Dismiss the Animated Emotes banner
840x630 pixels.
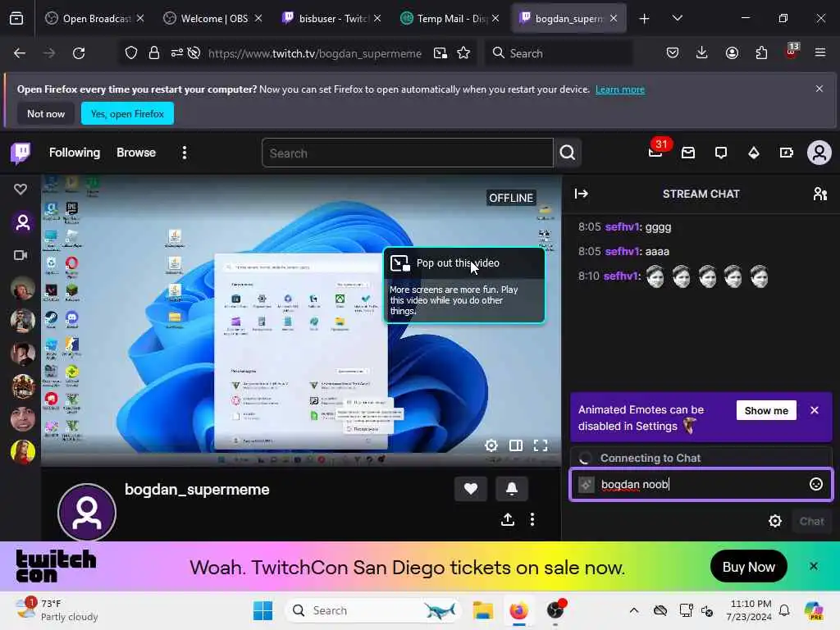point(815,410)
